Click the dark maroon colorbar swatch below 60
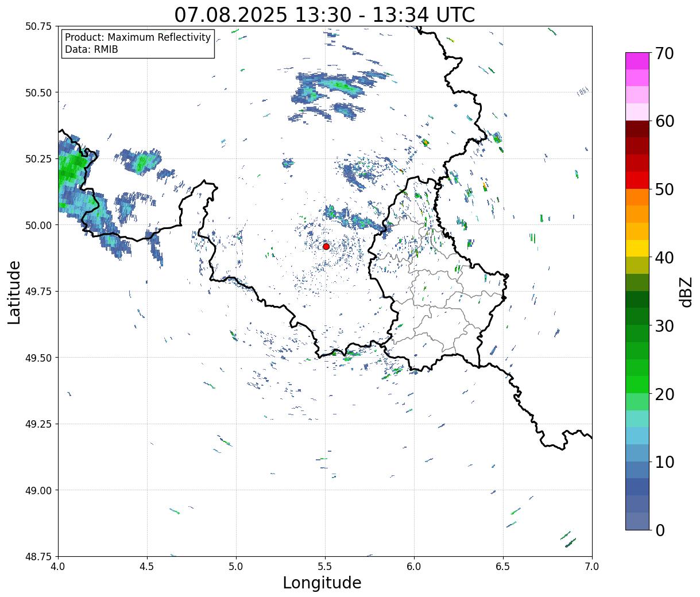 coord(637,129)
